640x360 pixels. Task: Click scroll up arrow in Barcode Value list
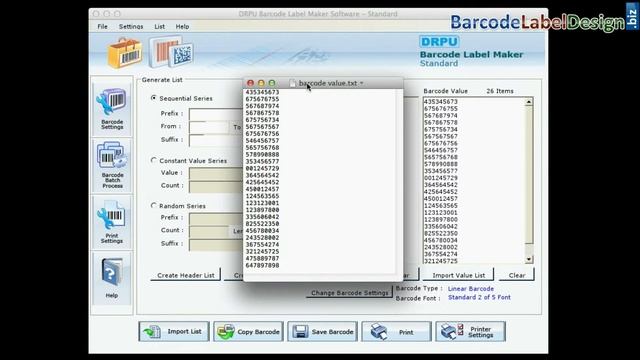click(x=529, y=102)
